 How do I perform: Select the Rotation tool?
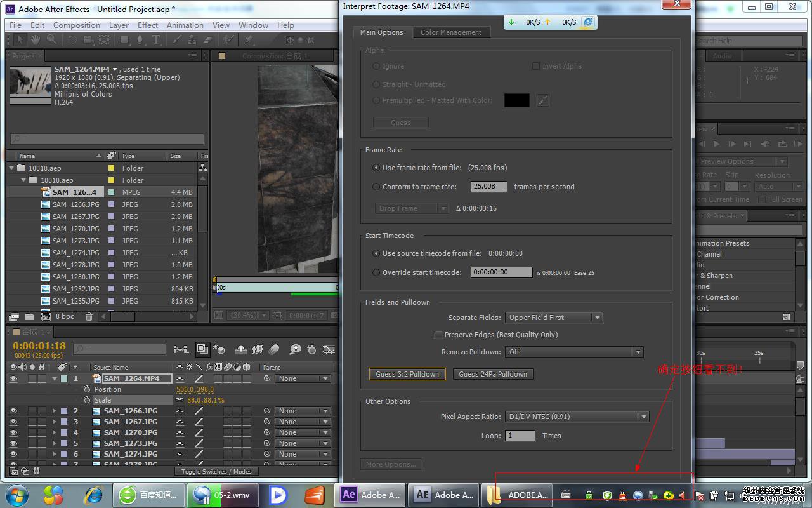(x=72, y=39)
